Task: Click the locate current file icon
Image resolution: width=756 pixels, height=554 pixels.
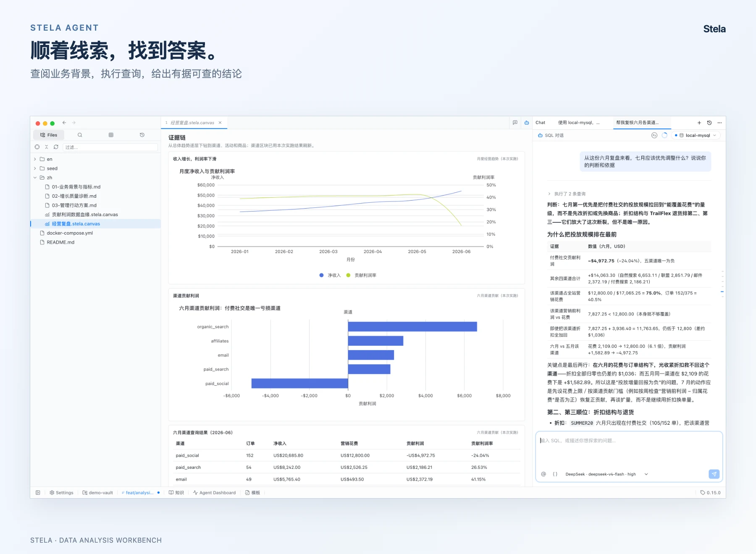Action: pyautogui.click(x=37, y=147)
